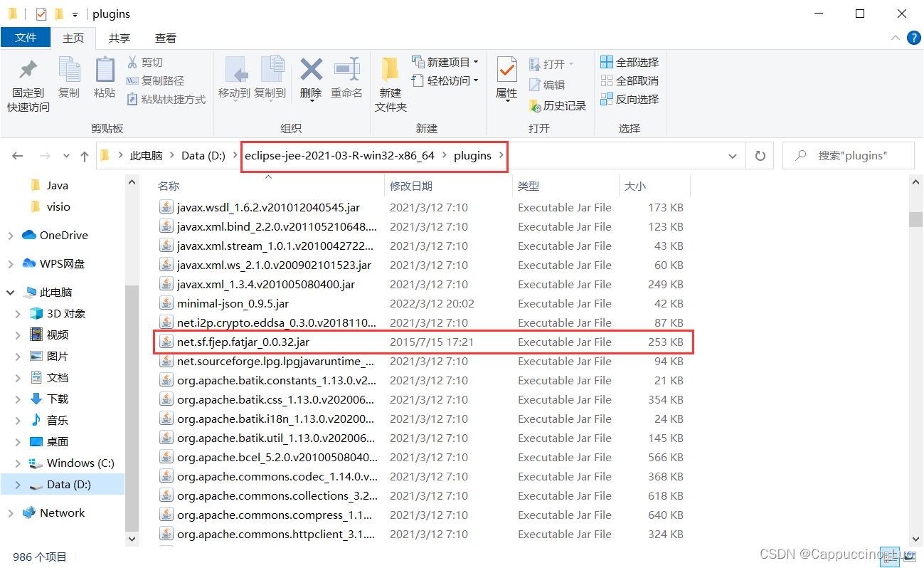924x568 pixels.
Task: Sort by the 名称 column header
Action: click(x=169, y=186)
